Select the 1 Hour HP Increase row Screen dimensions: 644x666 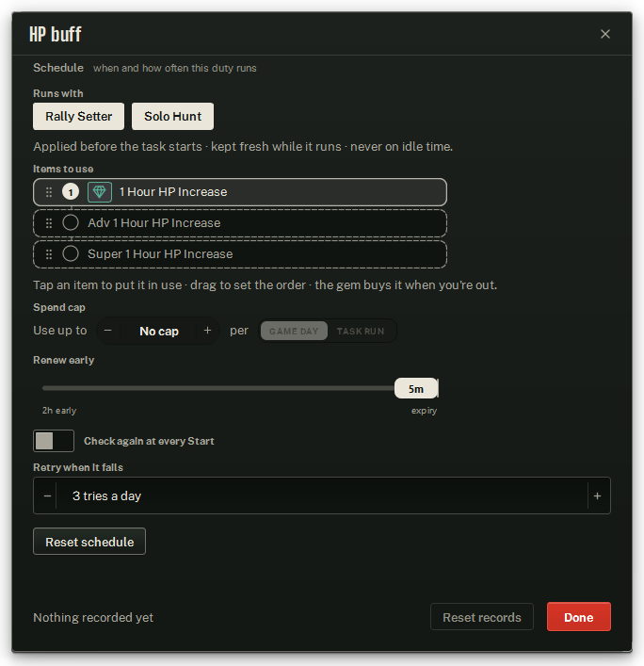240,192
